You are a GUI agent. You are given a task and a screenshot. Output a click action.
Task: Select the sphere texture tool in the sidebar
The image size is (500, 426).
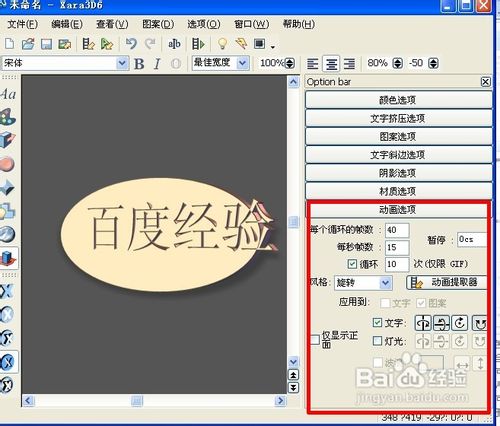[x=7, y=234]
